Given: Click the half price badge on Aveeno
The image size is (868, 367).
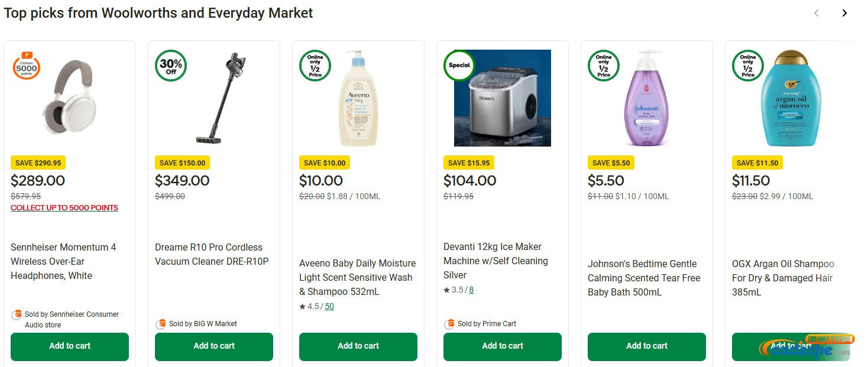Looking at the screenshot, I should point(315,66).
